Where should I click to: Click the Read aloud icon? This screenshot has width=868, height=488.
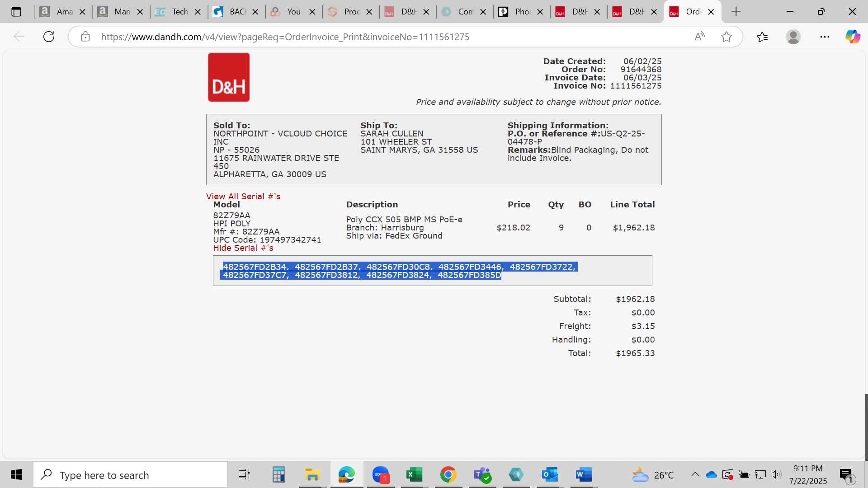[699, 37]
